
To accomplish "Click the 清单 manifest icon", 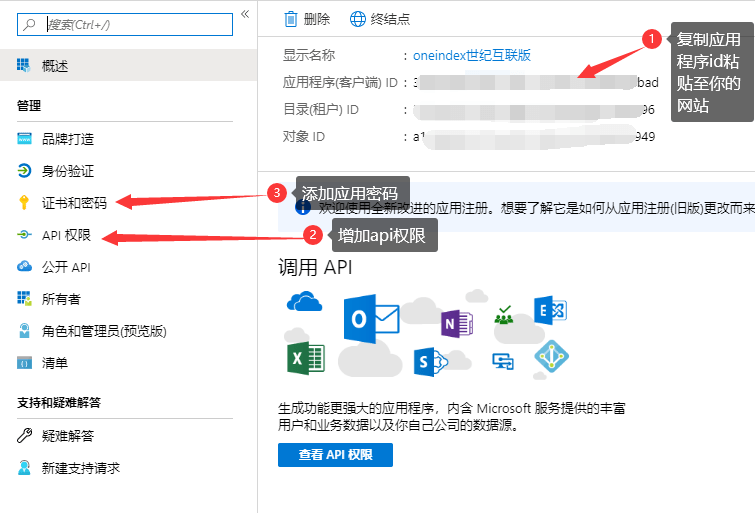I will pyautogui.click(x=24, y=363).
